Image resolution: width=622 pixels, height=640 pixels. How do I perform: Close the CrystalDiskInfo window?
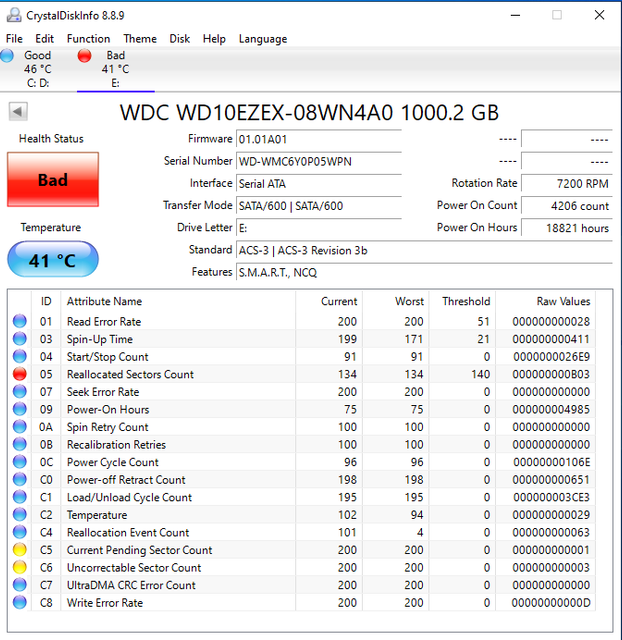pyautogui.click(x=599, y=16)
